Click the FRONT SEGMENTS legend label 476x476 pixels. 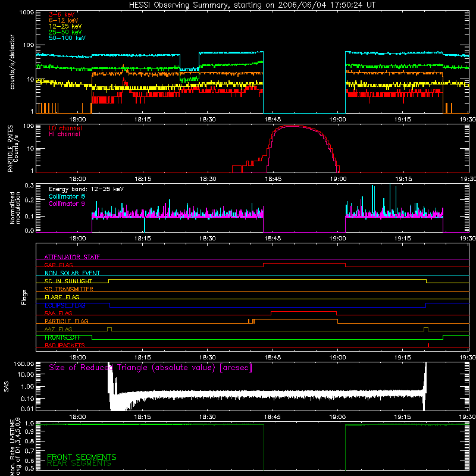click(82, 457)
